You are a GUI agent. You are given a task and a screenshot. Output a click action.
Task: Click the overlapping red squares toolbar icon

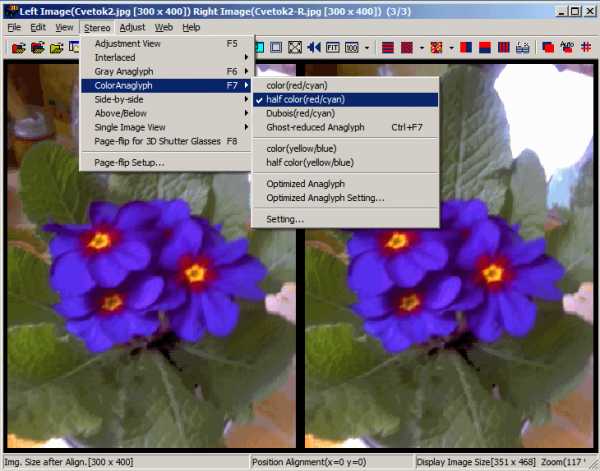(548, 47)
